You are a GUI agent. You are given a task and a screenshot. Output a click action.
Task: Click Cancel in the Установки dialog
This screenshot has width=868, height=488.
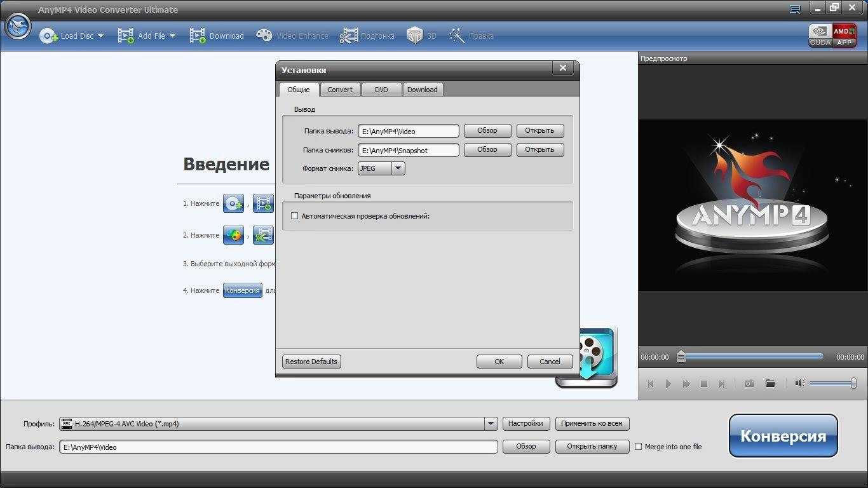pos(550,362)
